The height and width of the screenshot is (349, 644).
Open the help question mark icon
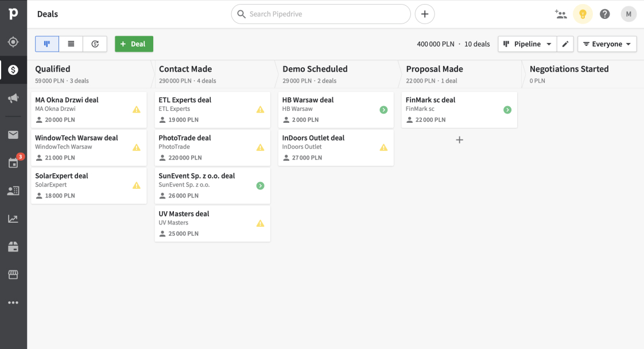click(x=604, y=14)
